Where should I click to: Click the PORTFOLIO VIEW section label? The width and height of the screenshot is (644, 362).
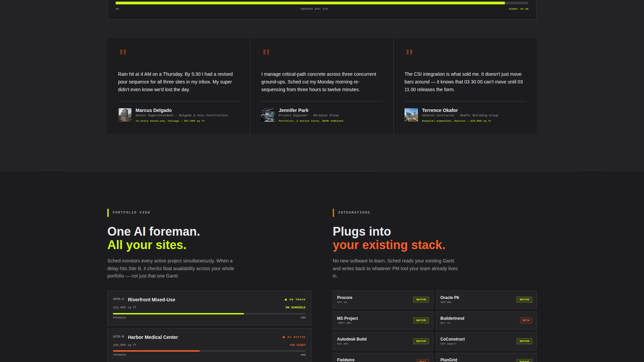(x=131, y=213)
